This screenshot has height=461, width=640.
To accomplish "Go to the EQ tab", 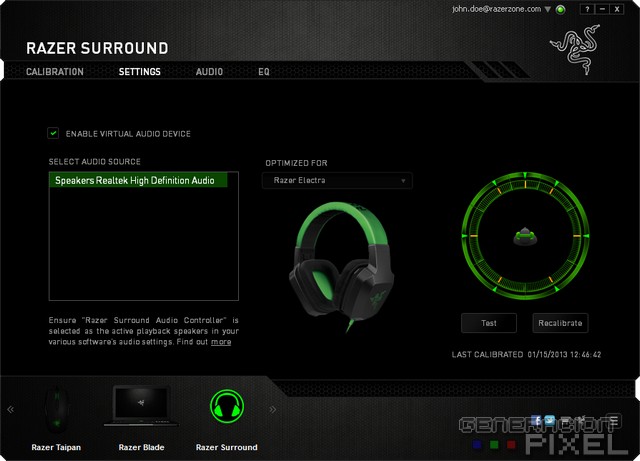I will pos(264,72).
